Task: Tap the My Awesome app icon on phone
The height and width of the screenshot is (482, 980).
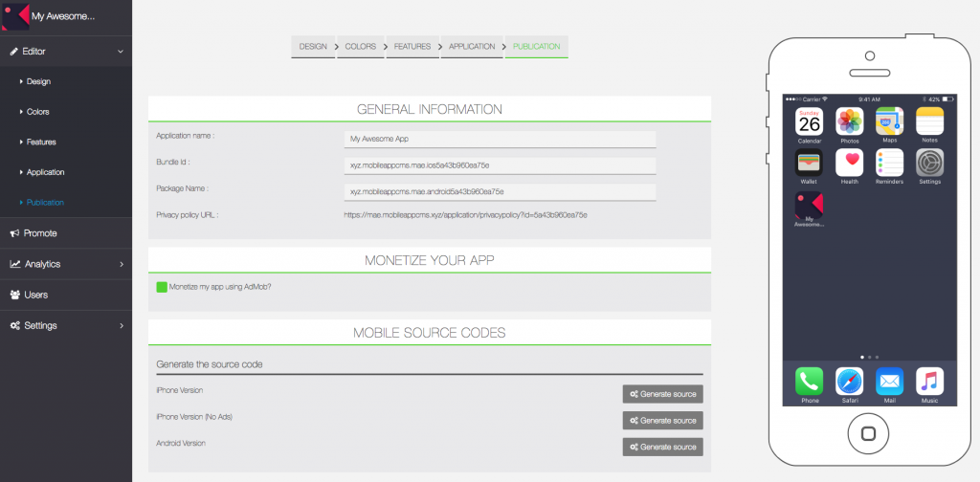Action: [x=809, y=205]
